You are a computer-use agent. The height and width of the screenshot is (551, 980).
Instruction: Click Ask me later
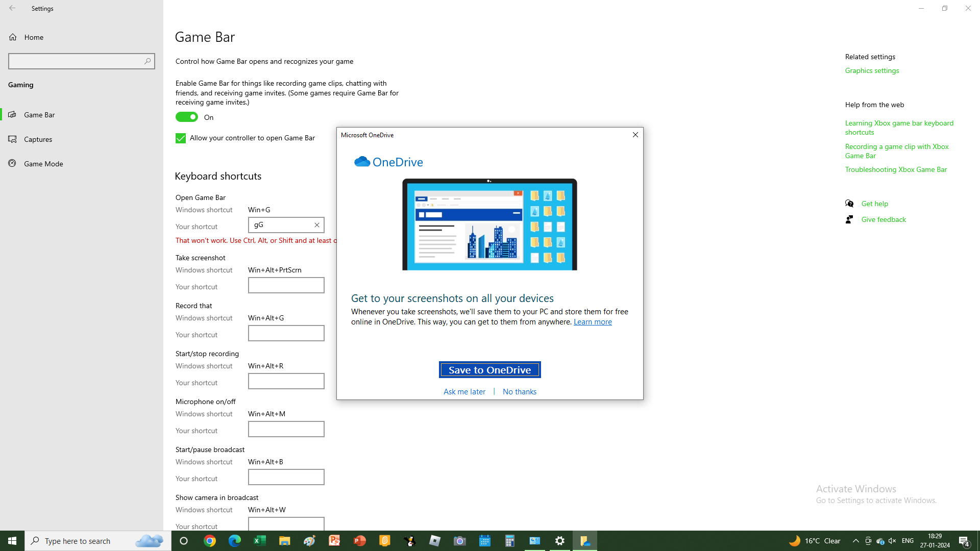pos(464,391)
